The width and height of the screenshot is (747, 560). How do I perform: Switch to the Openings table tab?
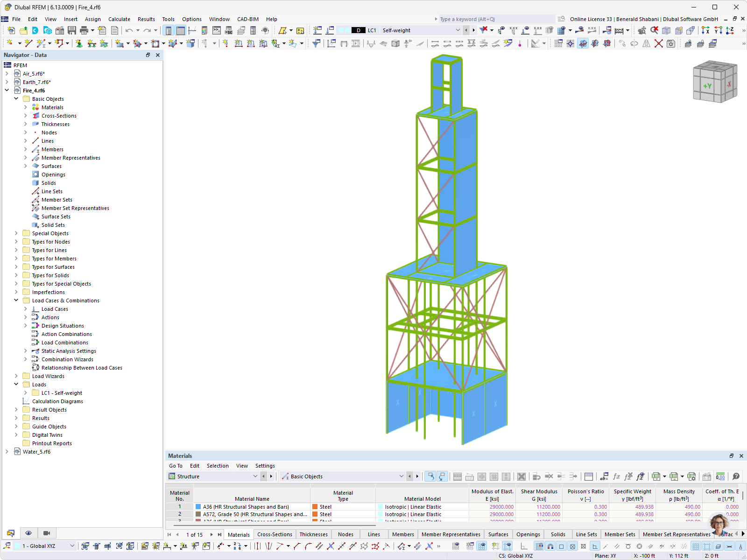click(528, 534)
